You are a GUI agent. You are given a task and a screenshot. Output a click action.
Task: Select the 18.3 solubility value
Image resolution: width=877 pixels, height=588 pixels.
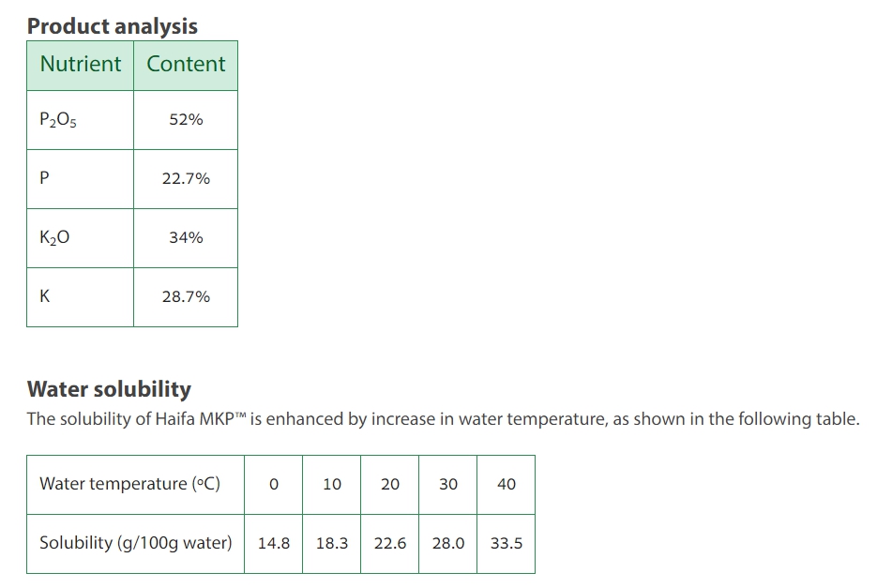(x=332, y=543)
